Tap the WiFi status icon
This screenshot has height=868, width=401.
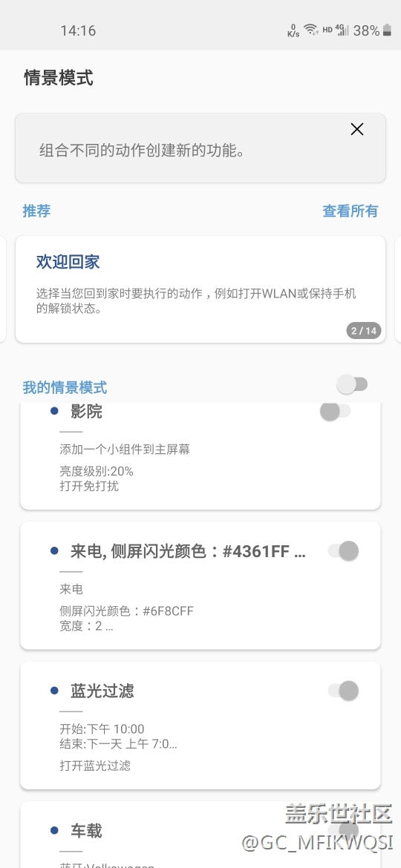click(311, 30)
